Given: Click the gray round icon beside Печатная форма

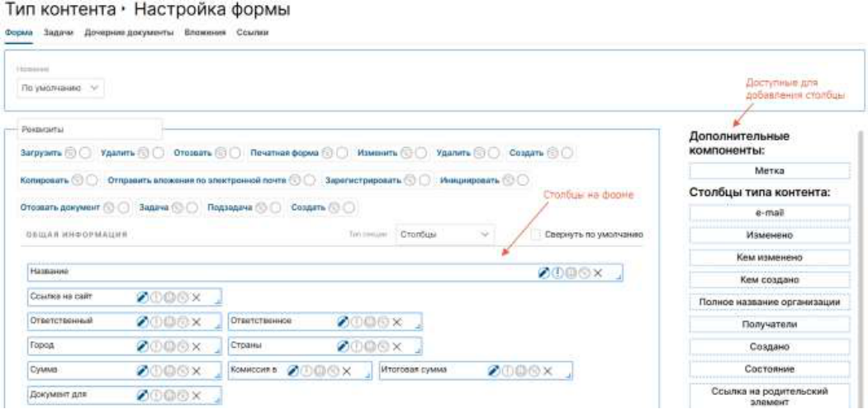Looking at the screenshot, I should [327, 153].
